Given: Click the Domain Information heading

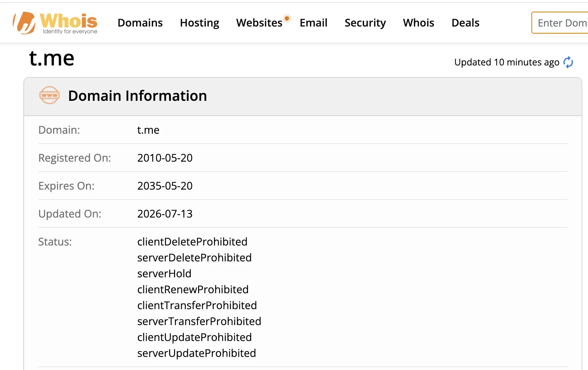Looking at the screenshot, I should tap(138, 96).
